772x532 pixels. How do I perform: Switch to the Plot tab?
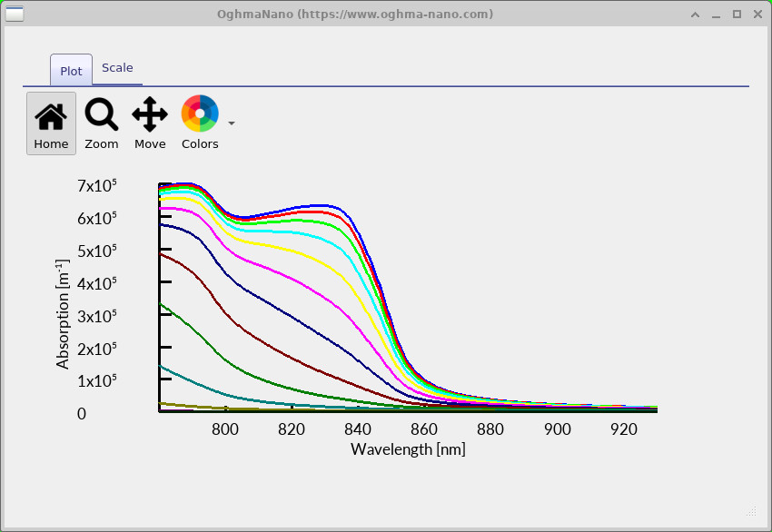[72, 71]
